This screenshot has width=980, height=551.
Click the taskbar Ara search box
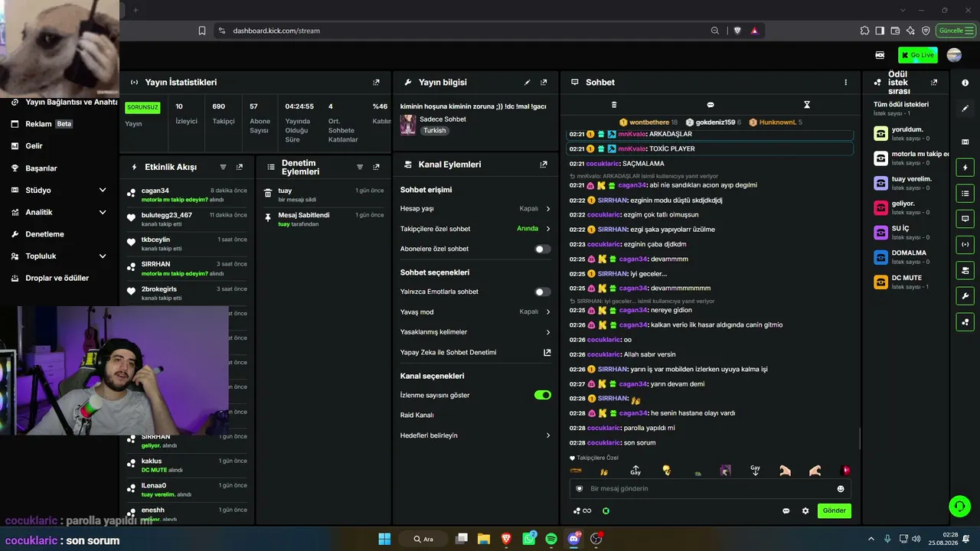point(423,539)
